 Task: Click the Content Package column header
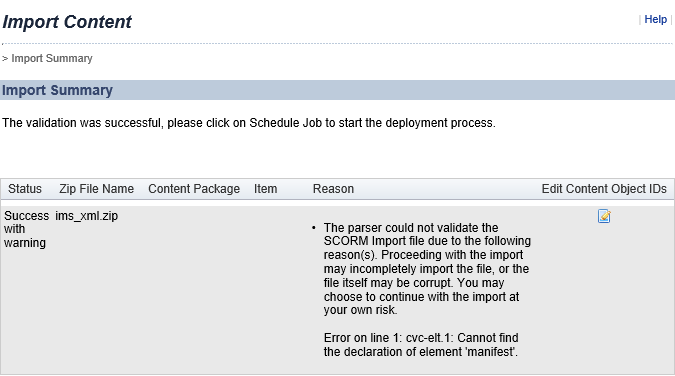[x=194, y=189]
